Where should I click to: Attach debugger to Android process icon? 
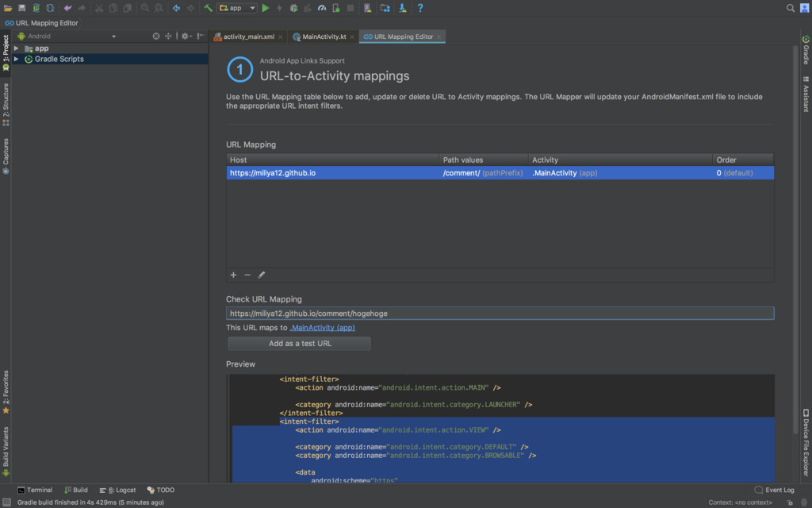tap(335, 8)
